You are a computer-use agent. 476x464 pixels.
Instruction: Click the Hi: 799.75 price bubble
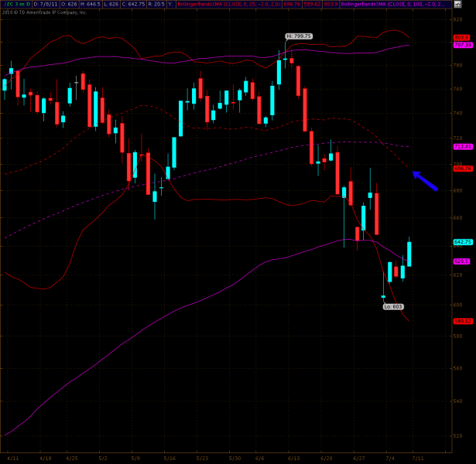(298, 36)
